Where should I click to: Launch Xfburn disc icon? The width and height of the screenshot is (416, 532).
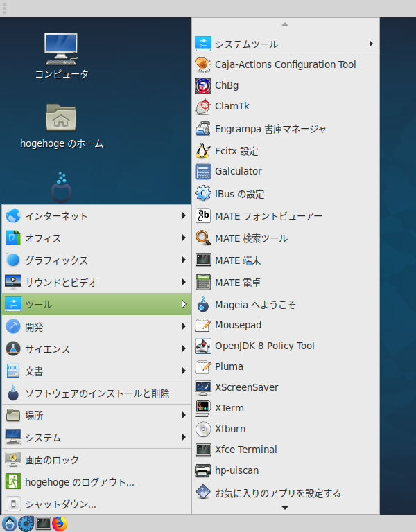(203, 429)
